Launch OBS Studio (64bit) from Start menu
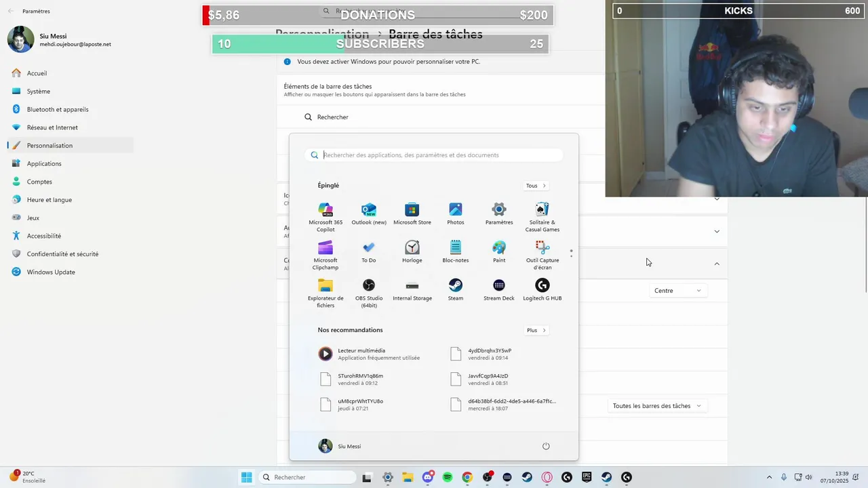Screen dimensions: 868x488 369,293
